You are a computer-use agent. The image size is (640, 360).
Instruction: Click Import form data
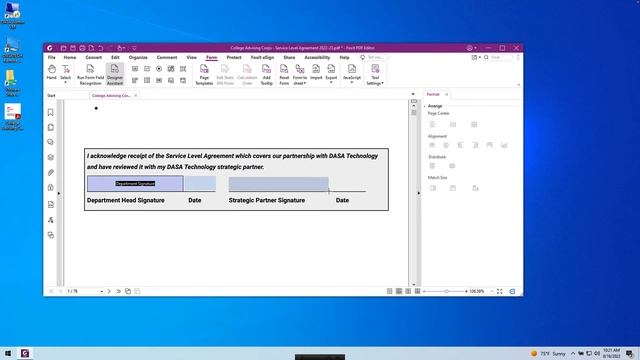316,72
